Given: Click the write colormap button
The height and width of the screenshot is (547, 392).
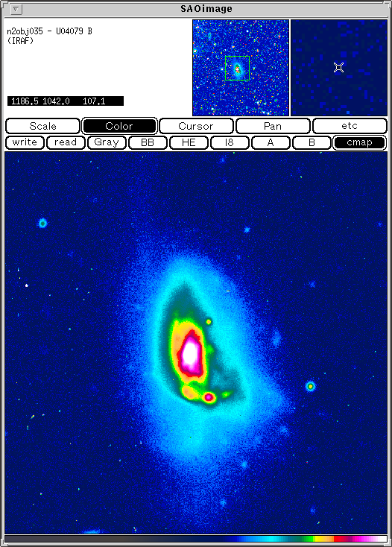Looking at the screenshot, I should (x=25, y=142).
